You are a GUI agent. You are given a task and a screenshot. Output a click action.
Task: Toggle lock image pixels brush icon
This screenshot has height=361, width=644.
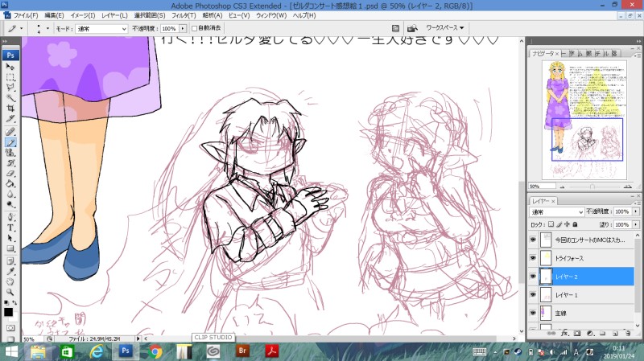click(559, 224)
